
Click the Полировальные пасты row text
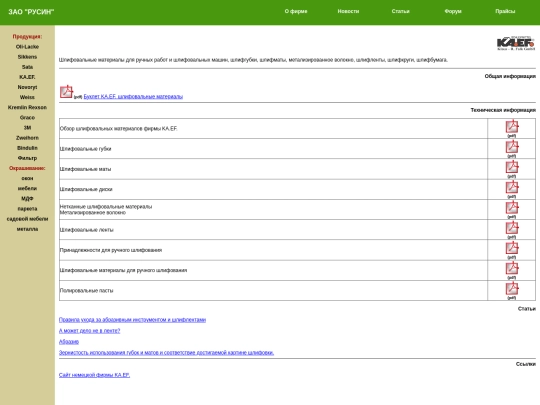pyautogui.click(x=86, y=291)
